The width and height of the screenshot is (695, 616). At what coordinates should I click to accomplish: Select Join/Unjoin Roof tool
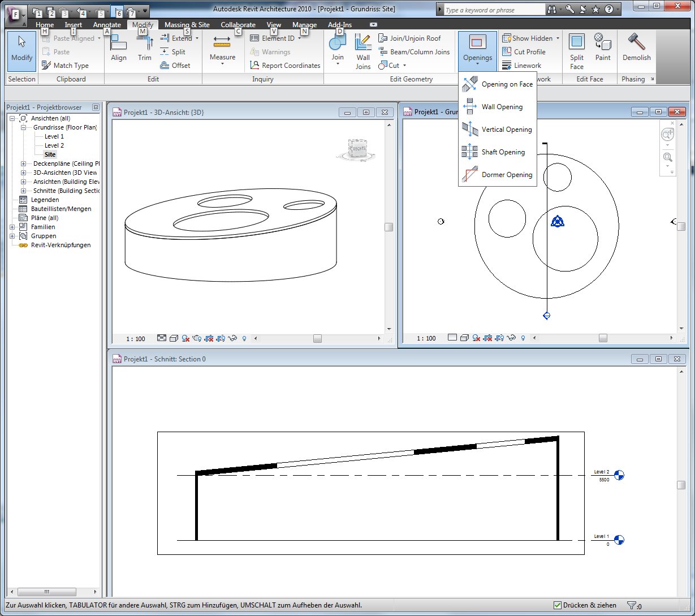click(x=409, y=38)
